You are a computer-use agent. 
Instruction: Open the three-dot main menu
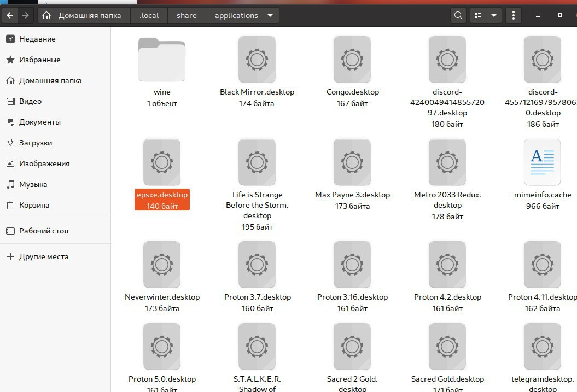pos(514,15)
